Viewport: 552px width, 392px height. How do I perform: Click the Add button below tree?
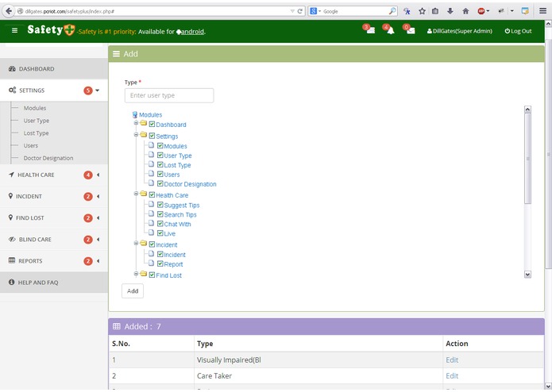pyautogui.click(x=133, y=291)
